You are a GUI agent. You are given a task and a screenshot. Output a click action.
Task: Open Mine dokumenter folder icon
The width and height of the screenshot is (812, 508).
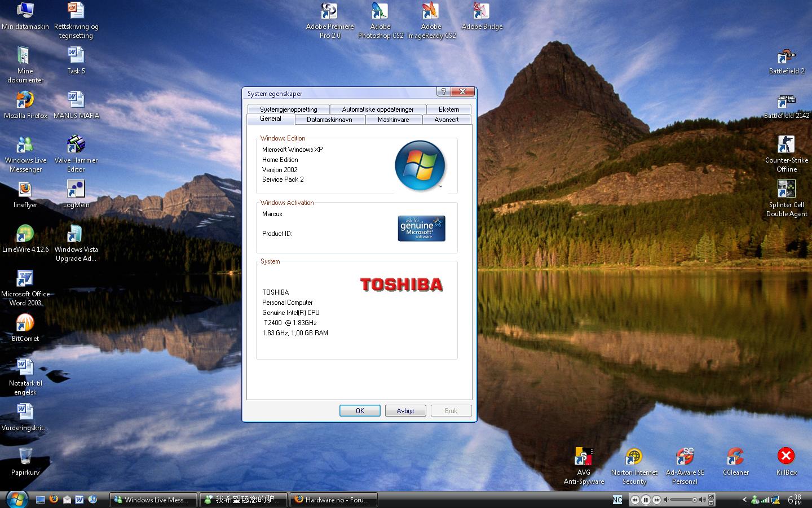[25, 65]
